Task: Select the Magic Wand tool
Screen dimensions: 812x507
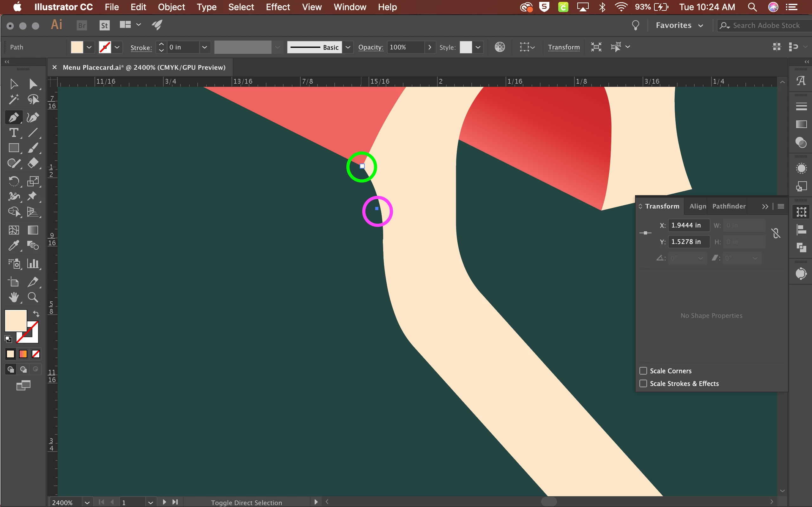Action: (x=13, y=99)
